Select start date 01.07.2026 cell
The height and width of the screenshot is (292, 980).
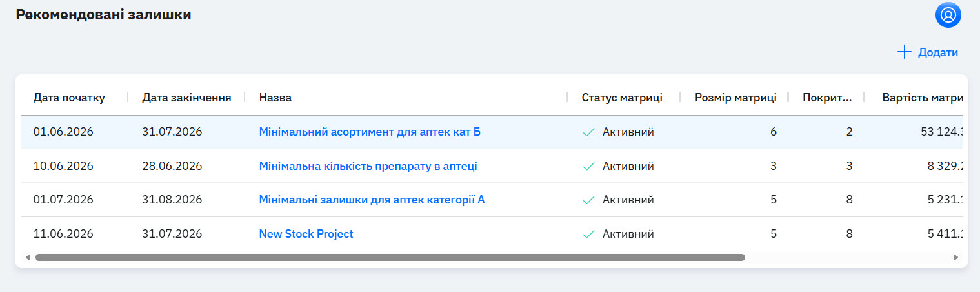(63, 200)
